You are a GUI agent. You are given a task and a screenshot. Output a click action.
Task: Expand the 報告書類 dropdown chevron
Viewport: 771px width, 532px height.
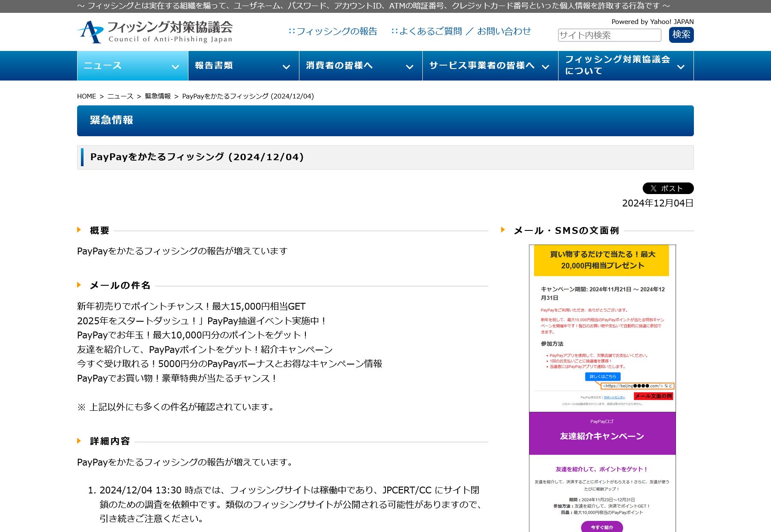[286, 67]
